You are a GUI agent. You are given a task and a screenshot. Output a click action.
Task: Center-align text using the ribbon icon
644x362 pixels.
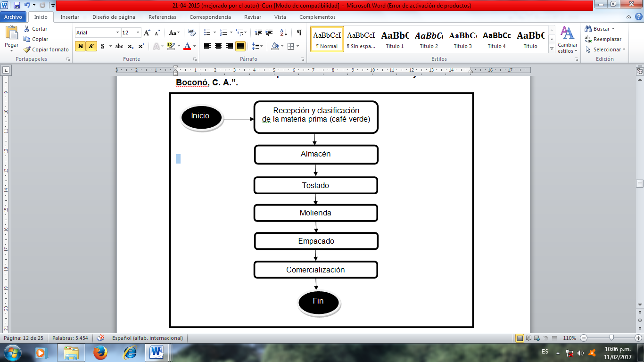(218, 46)
